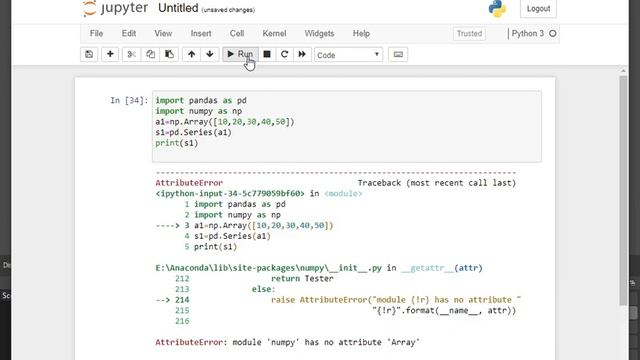Click the Trusted notebook indicator

pyautogui.click(x=469, y=33)
